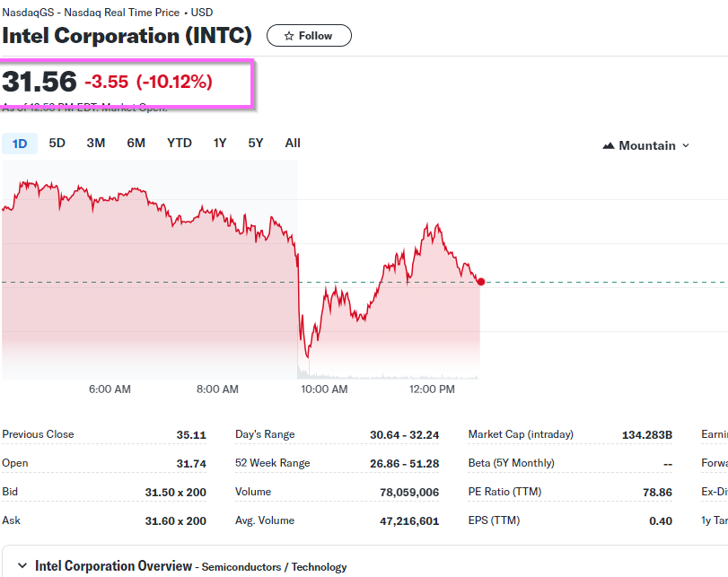Image resolution: width=728 pixels, height=577 pixels.
Task: Click the 52 Week Range label
Action: tap(273, 463)
